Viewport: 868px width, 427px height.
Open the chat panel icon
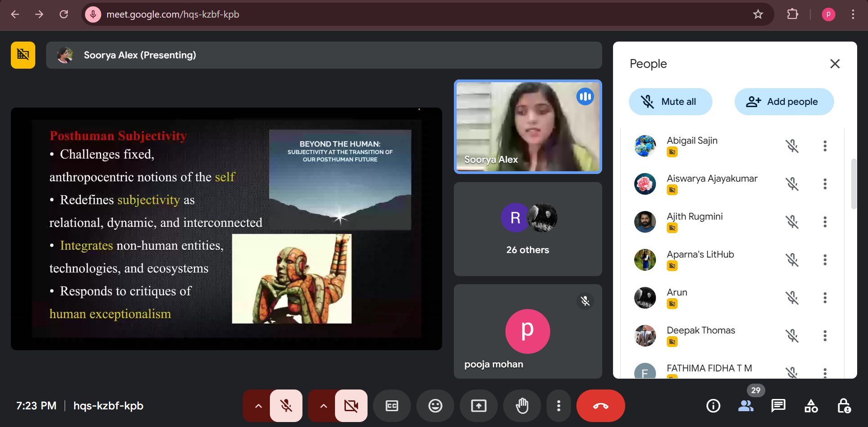[x=778, y=406]
